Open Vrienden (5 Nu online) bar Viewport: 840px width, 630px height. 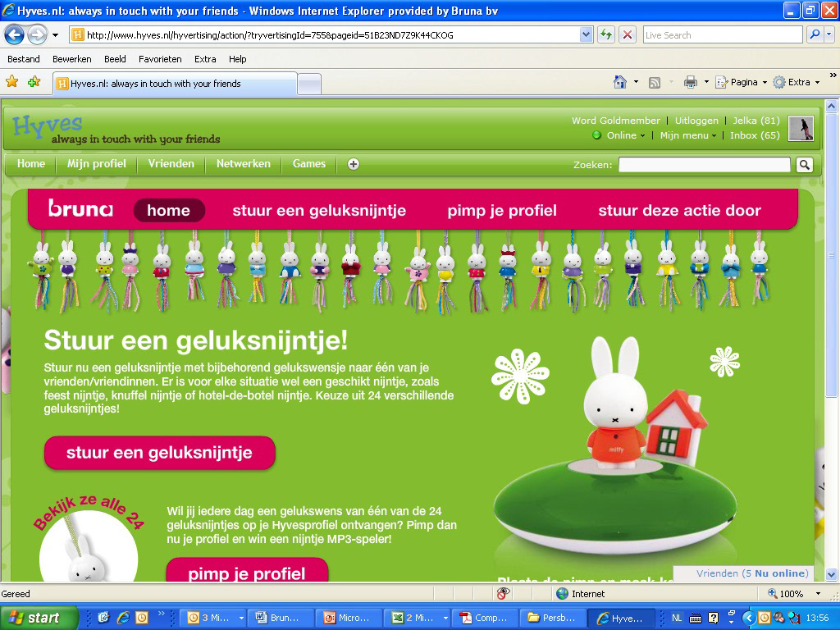[743, 573]
